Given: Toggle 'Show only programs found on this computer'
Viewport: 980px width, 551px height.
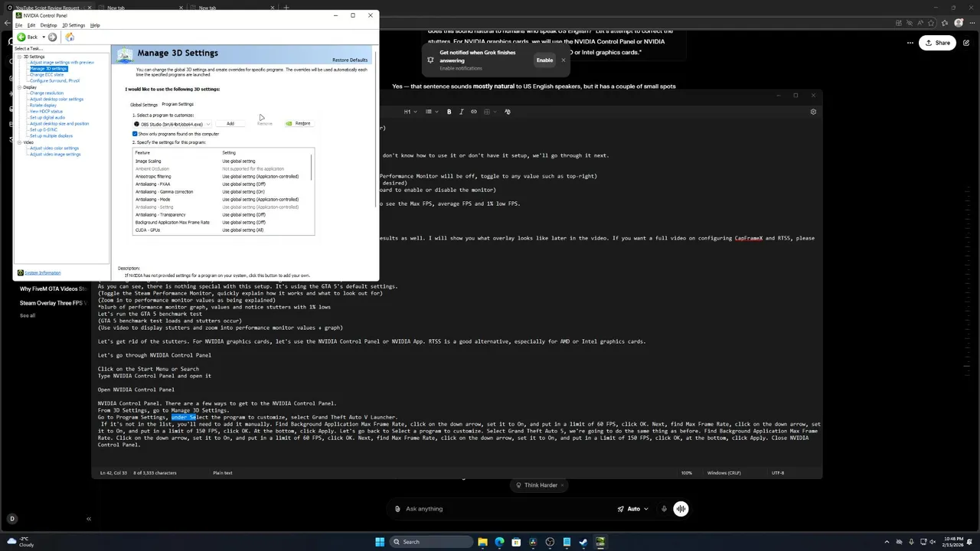Looking at the screenshot, I should pos(135,134).
